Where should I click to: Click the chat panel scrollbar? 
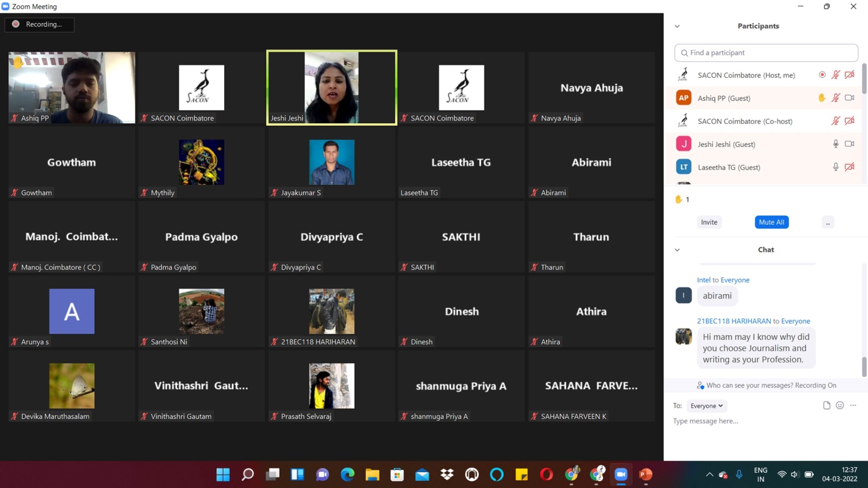864,367
